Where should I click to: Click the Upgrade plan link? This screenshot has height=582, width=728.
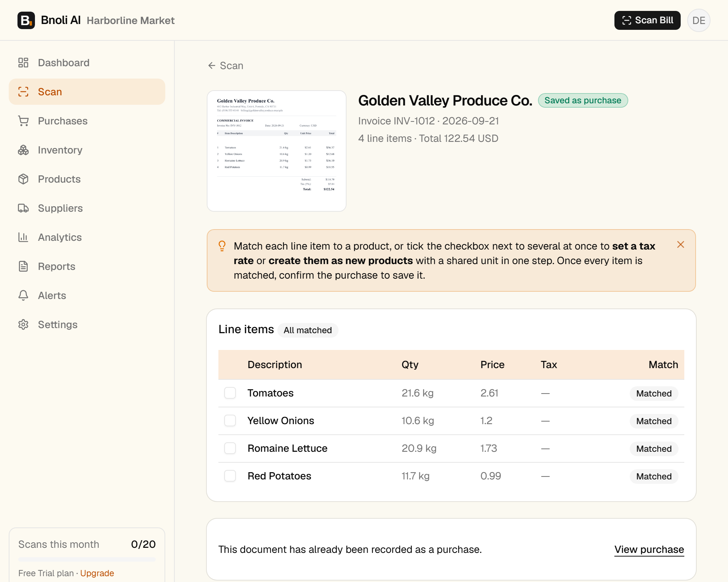click(97, 573)
